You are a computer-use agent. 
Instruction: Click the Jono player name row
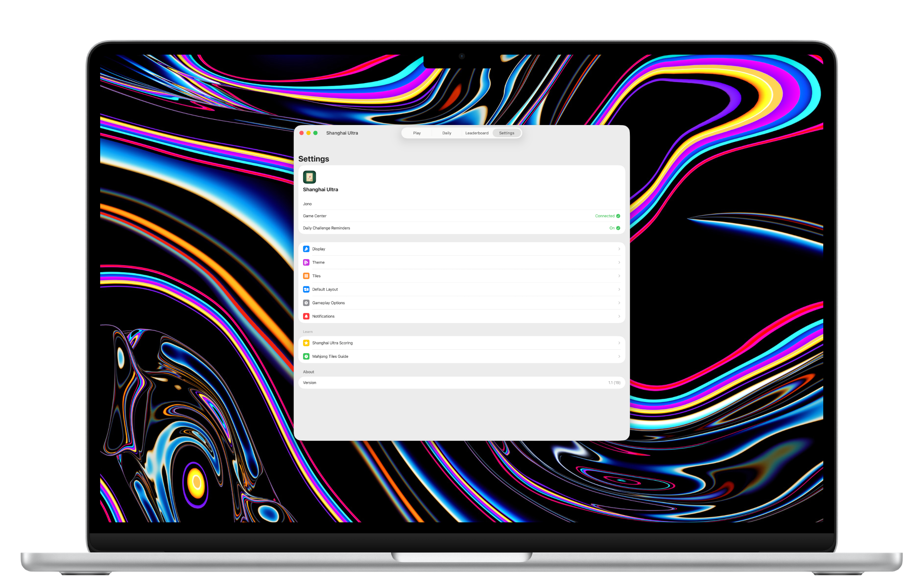point(307,204)
